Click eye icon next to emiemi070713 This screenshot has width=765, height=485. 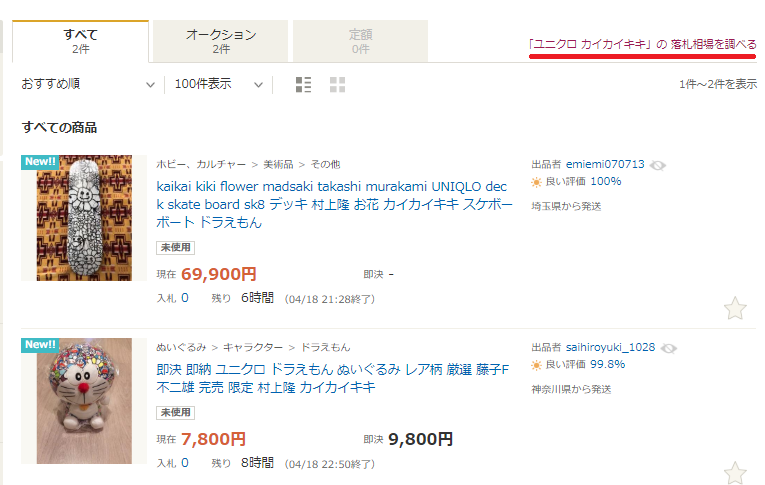tap(658, 164)
